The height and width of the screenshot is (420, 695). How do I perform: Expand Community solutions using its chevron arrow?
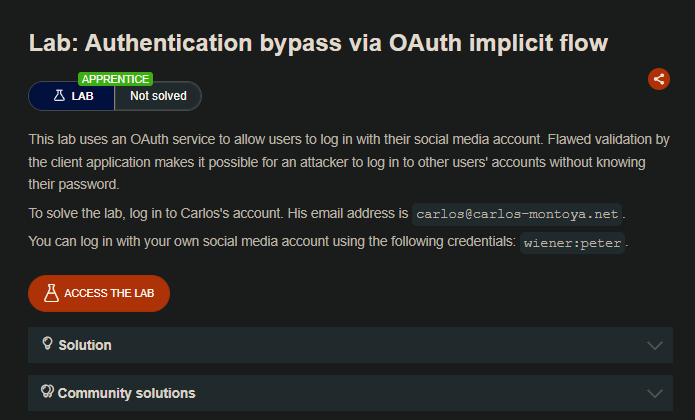tap(655, 393)
